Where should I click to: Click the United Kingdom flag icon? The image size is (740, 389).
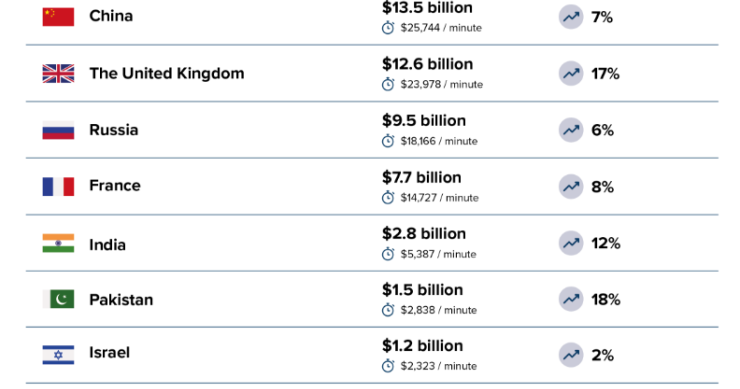[58, 74]
